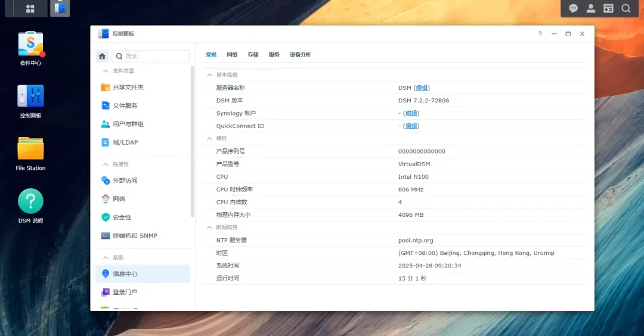Open File Station desktop icon
644x336 pixels.
pyautogui.click(x=30, y=154)
